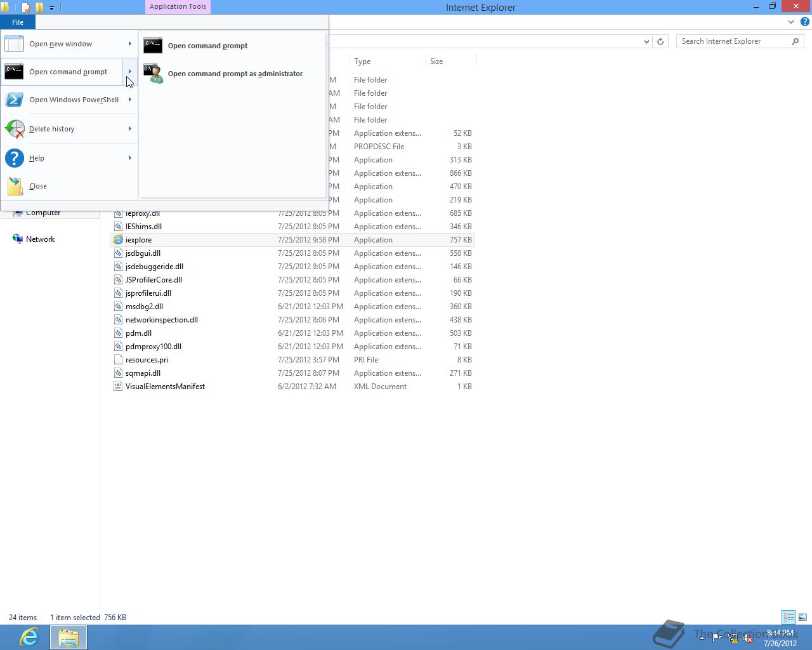Click the search magnifier icon

coord(796,41)
